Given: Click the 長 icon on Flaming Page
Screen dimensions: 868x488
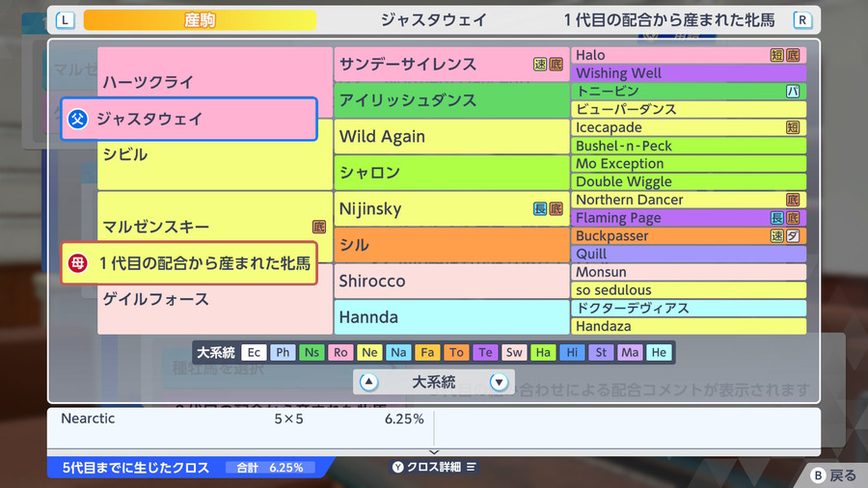Looking at the screenshot, I should (776, 218).
